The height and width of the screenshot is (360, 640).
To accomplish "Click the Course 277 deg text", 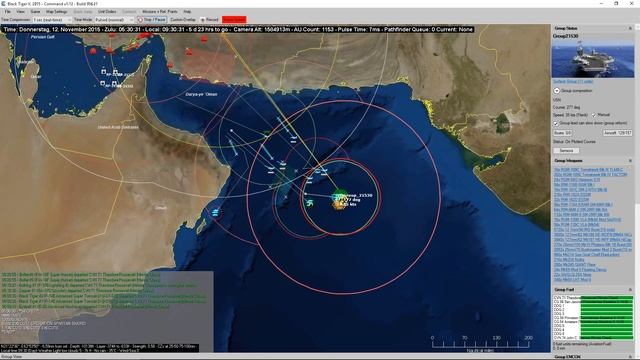I will (x=566, y=107).
